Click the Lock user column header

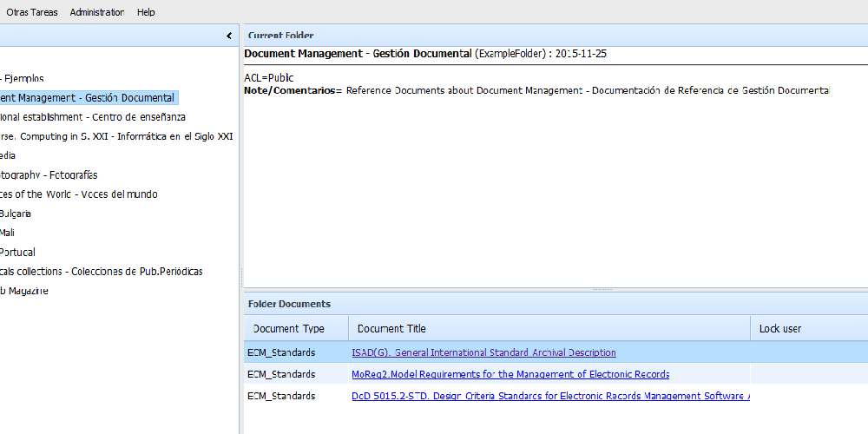coord(779,329)
